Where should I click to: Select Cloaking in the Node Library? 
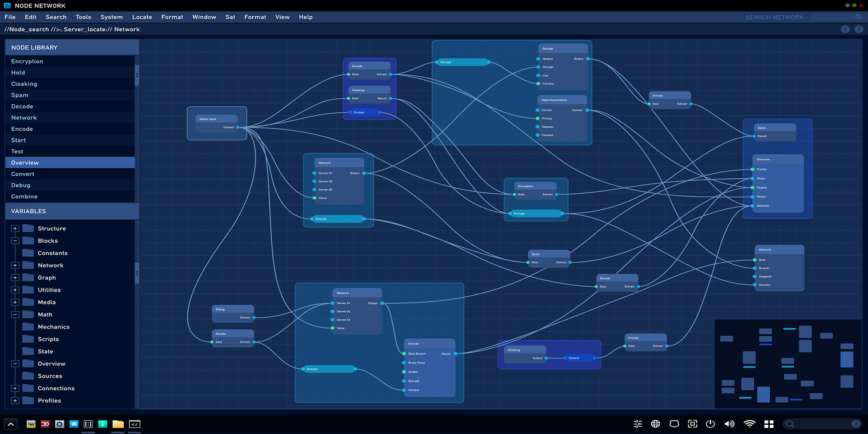click(x=70, y=84)
